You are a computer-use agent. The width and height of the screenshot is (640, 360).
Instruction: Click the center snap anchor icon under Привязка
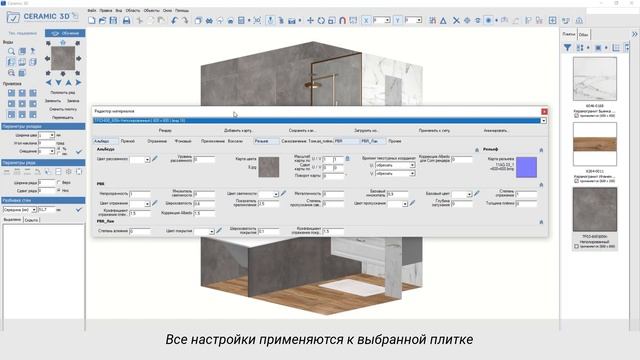point(22,104)
